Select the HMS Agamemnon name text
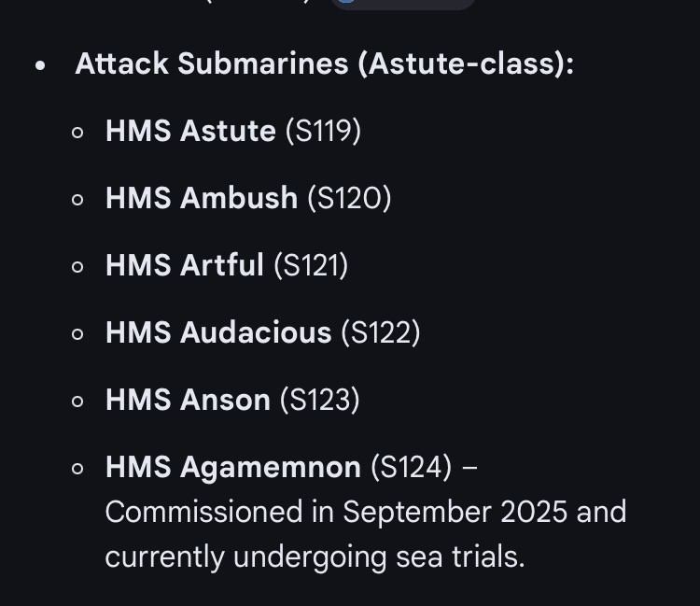This screenshot has width=700, height=606. [233, 467]
